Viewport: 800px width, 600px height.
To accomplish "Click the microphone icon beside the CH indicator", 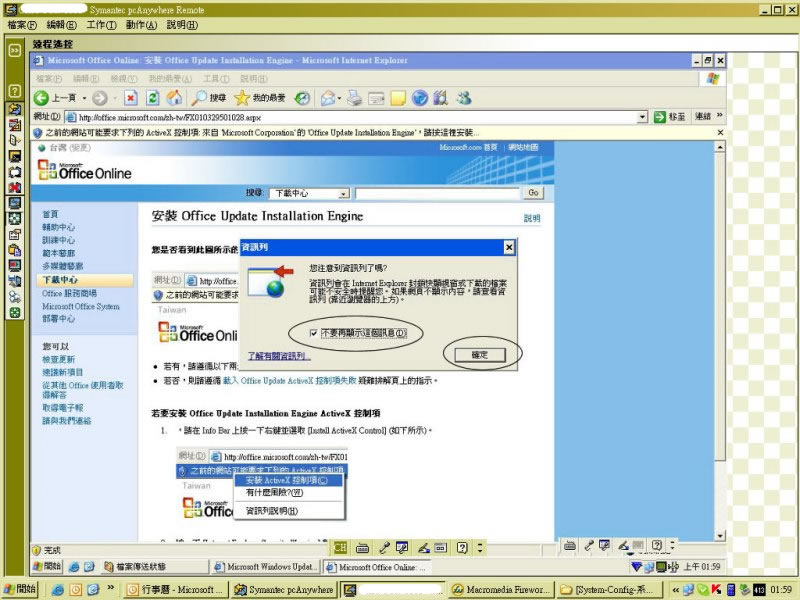I will [x=384, y=548].
